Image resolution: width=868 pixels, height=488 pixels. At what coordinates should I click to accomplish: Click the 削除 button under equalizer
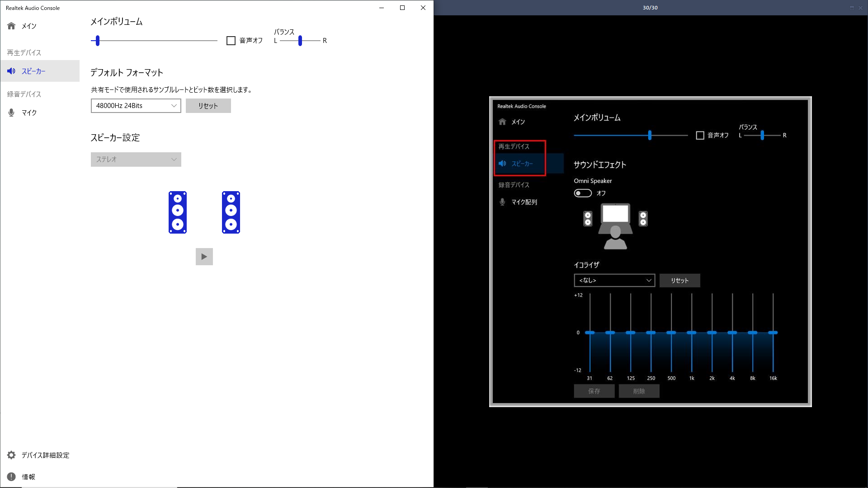639,391
